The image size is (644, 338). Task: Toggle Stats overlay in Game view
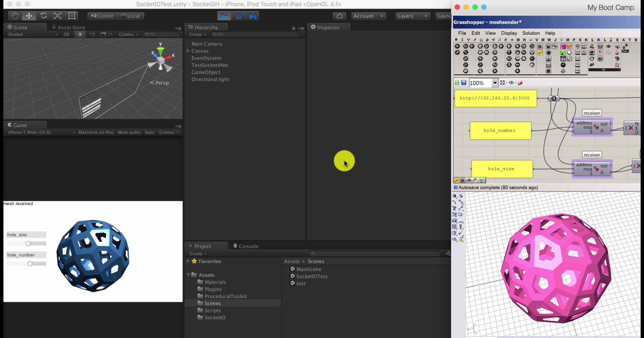[149, 132]
